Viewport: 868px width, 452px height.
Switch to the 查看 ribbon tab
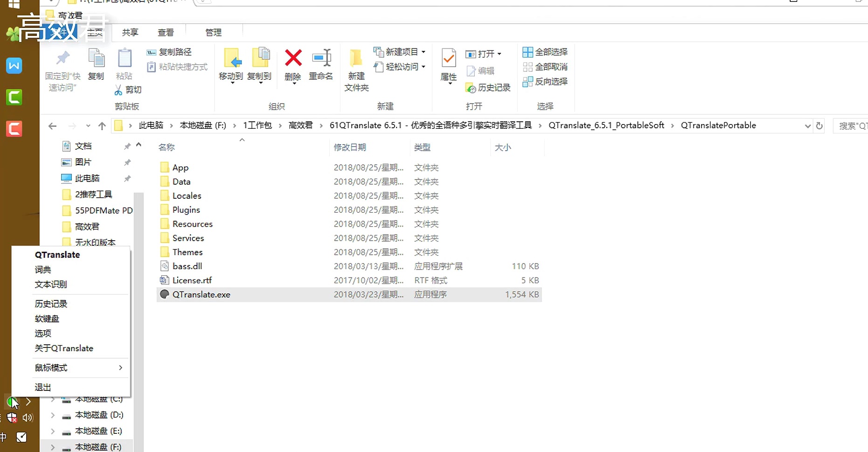[x=166, y=32]
